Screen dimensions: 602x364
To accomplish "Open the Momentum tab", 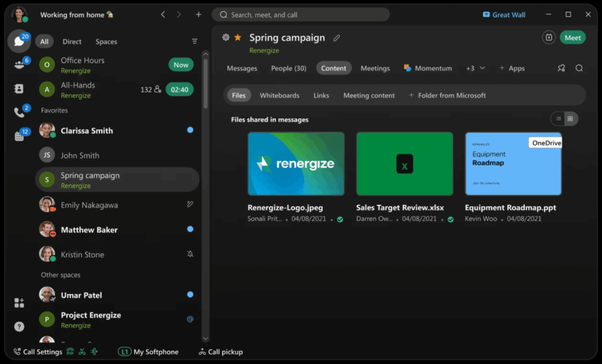I will [428, 68].
